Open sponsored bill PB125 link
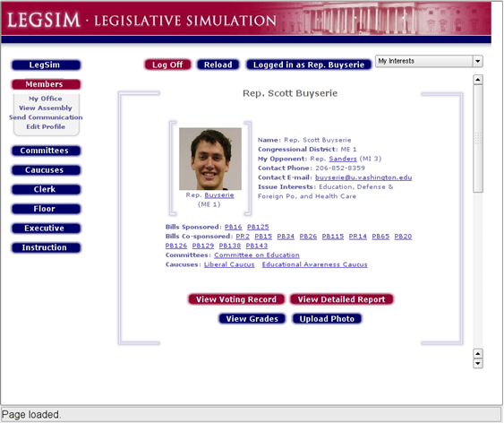504x423 pixels. click(258, 227)
